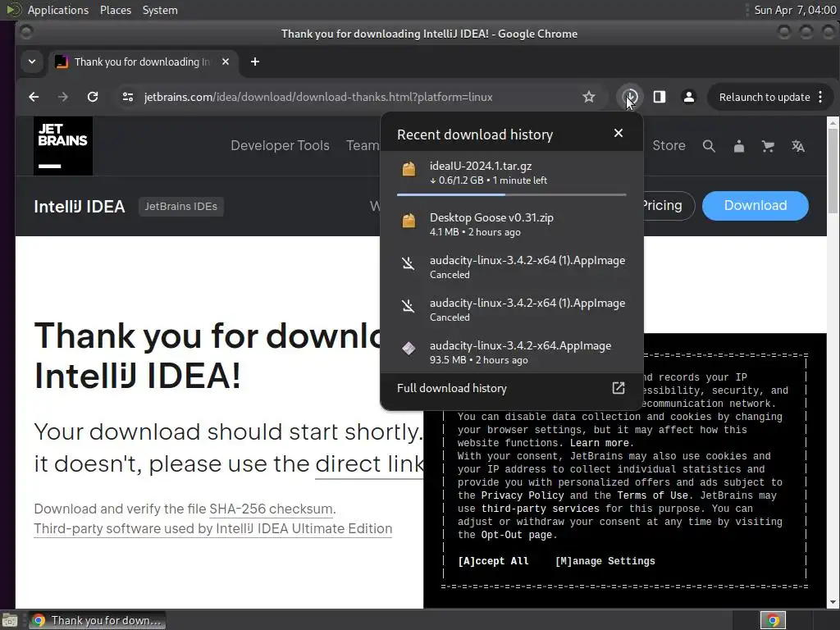Click the blue Download button
This screenshot has height=630, width=840.
coord(756,206)
